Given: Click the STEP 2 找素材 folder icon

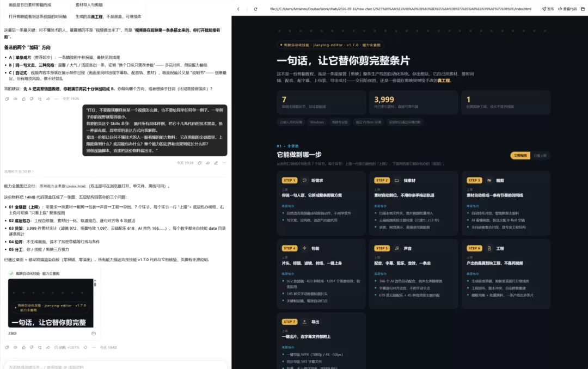Looking at the screenshot, I should click(x=397, y=180).
